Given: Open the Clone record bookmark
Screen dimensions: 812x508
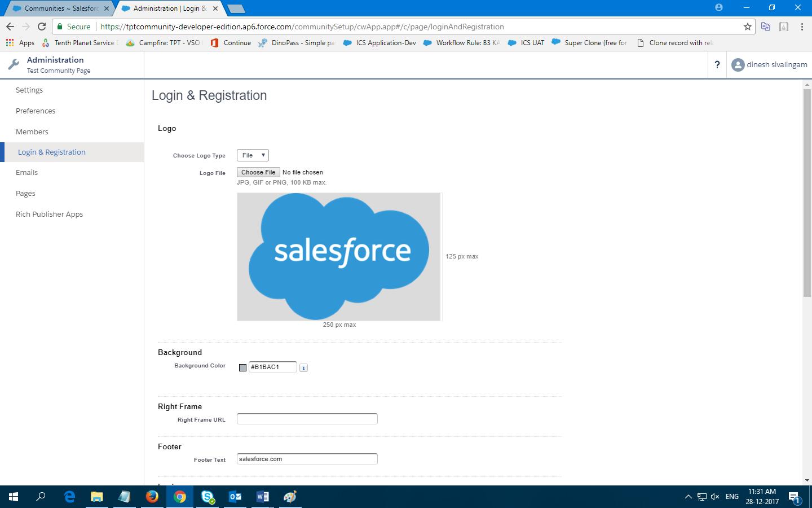Looking at the screenshot, I should point(674,43).
